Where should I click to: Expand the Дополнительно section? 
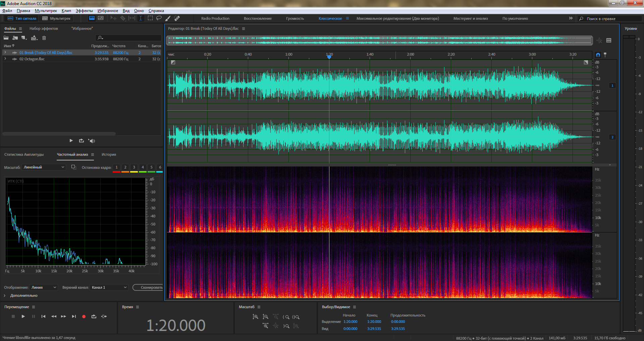tap(5, 295)
